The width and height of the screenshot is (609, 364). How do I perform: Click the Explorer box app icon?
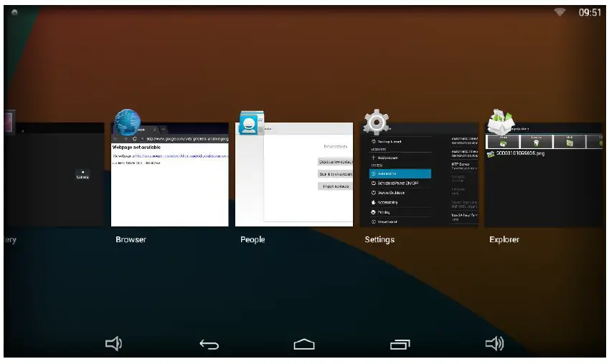(x=501, y=123)
